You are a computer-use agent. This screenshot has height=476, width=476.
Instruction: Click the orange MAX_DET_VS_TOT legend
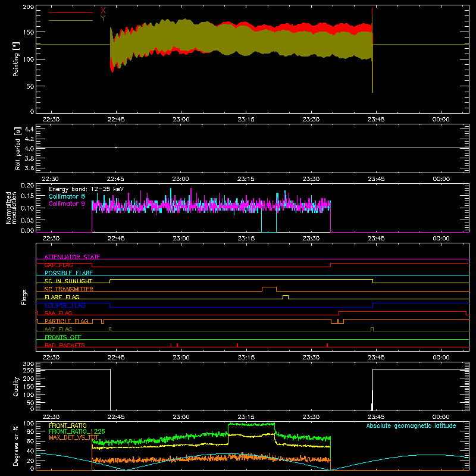(74, 437)
